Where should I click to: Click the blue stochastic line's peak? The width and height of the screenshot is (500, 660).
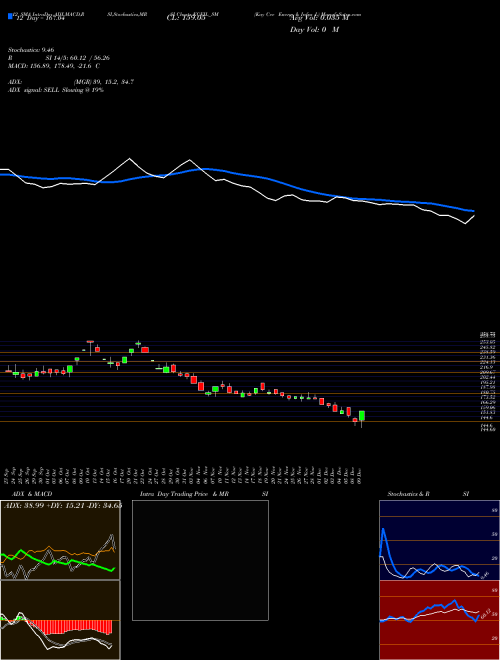383,530
